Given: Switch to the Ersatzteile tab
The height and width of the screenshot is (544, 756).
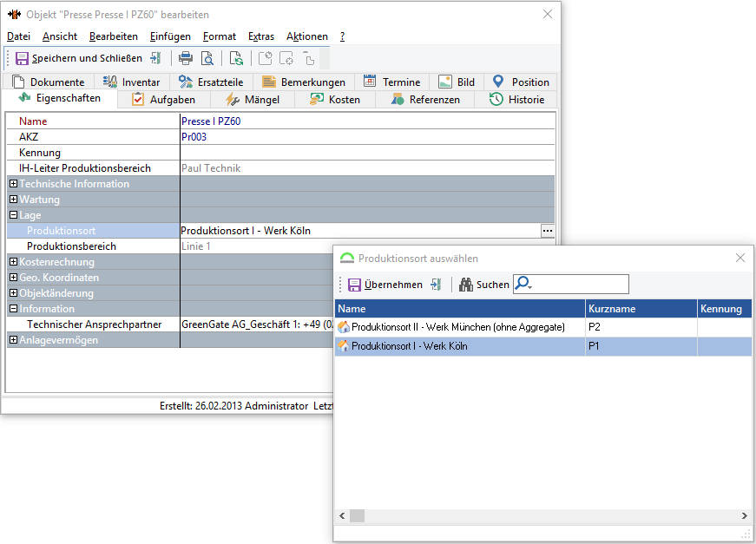Looking at the screenshot, I should pyautogui.click(x=211, y=82).
